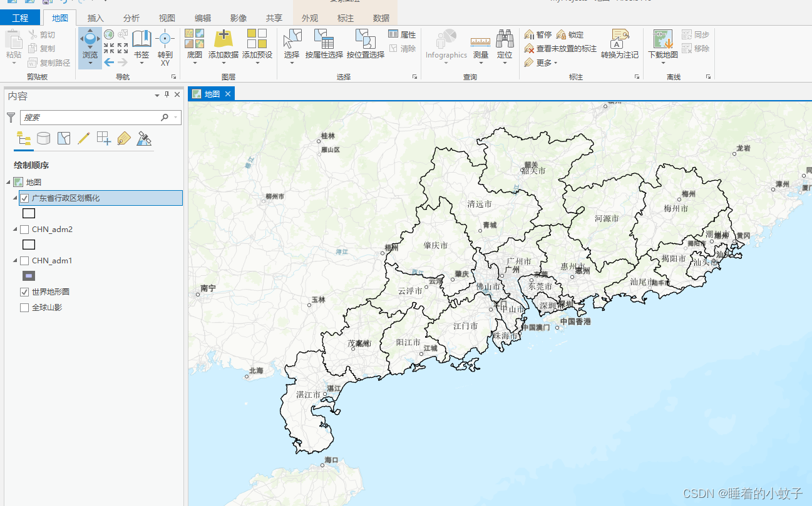
Task: Click the 转到XY (Go To XY) tool
Action: pyautogui.click(x=165, y=47)
